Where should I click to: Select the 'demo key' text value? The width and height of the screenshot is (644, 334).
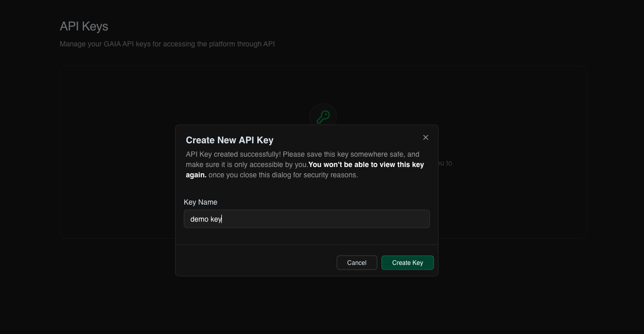pyautogui.click(x=205, y=219)
